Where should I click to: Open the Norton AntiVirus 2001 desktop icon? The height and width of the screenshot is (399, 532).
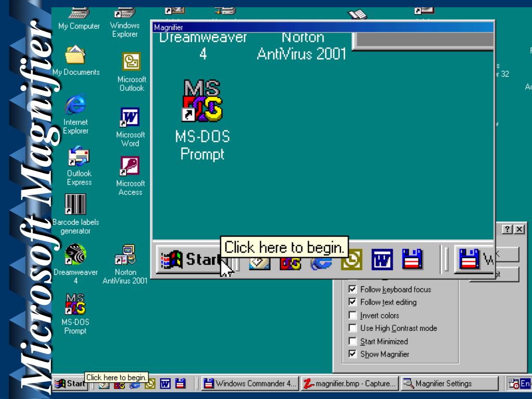[x=125, y=264]
